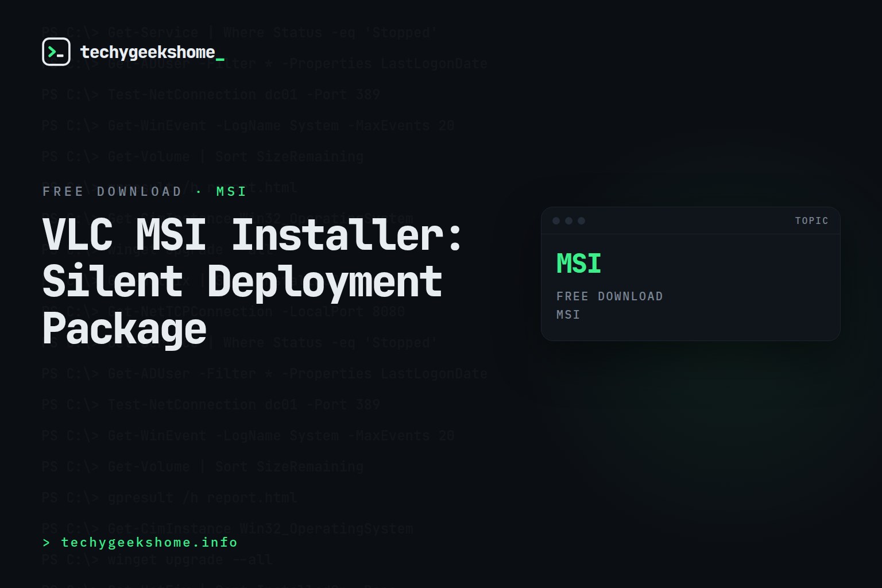882x588 pixels.
Task: Click "FREE DOWNLOAD" above the headline
Action: click(112, 191)
